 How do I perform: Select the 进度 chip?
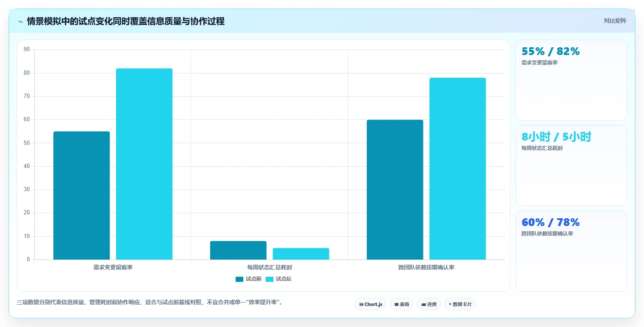click(x=429, y=304)
